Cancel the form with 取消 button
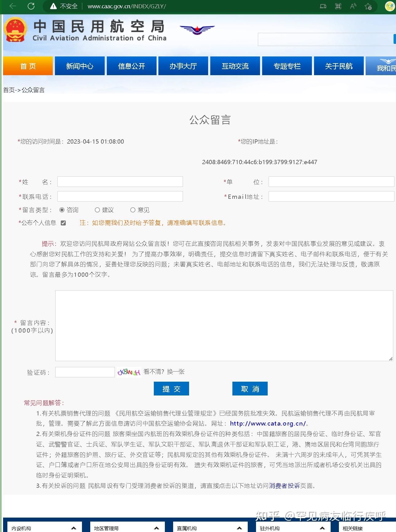 click(250, 389)
